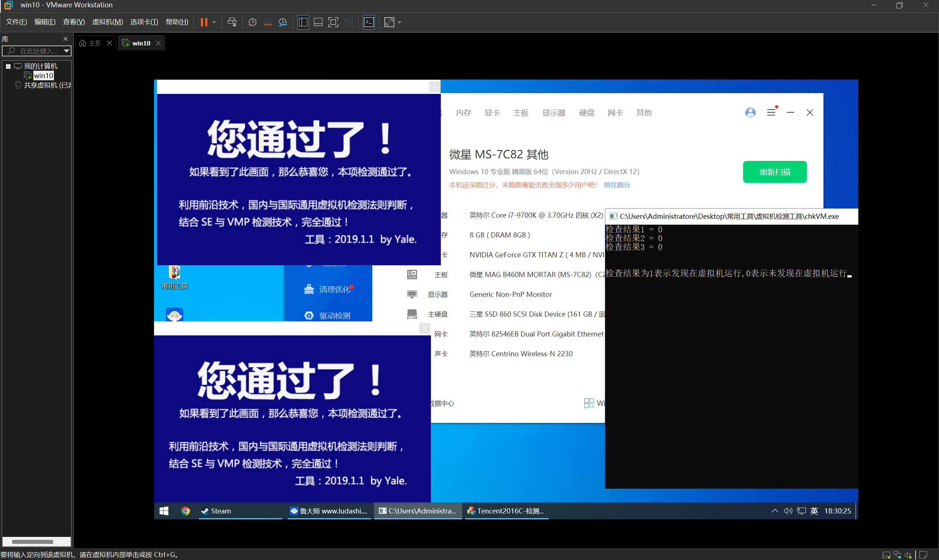Open the Snapshot Manager wrench-clock icon
This screenshot has height=560, width=939.
click(282, 22)
